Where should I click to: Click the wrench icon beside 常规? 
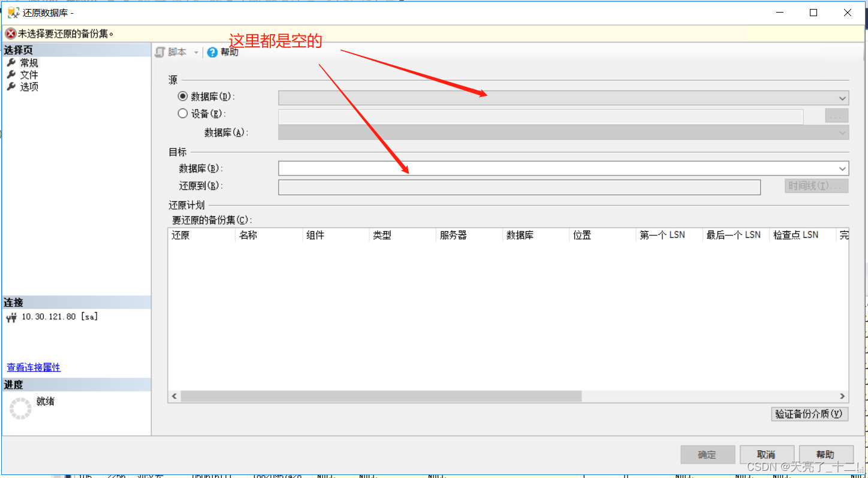(11, 62)
